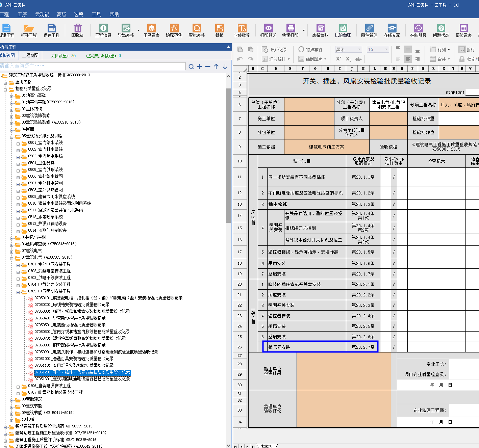Open the 选项 menu
The width and height of the screenshot is (479, 448).
click(78, 14)
